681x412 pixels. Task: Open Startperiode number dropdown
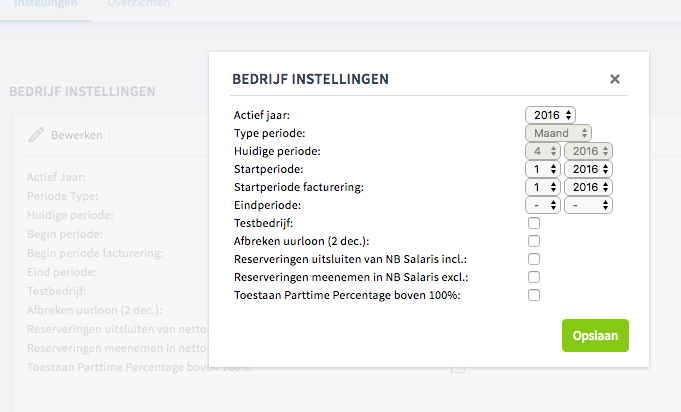point(543,169)
